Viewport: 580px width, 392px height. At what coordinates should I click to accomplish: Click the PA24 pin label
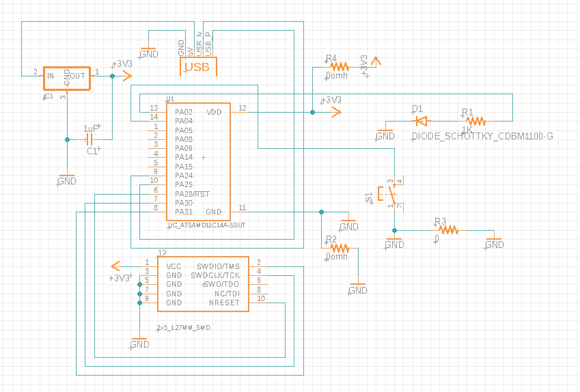click(x=184, y=176)
